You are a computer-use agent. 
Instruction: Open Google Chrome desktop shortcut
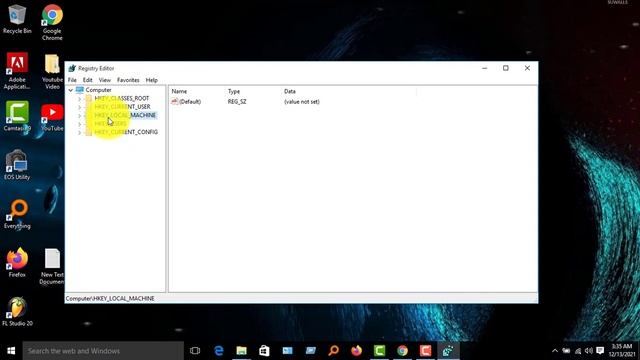(x=52, y=22)
